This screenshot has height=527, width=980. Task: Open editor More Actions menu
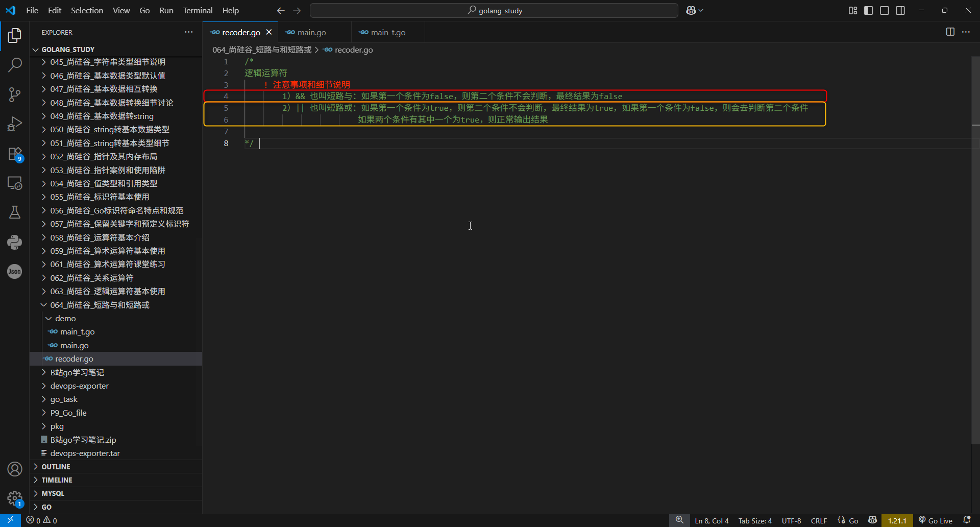click(966, 32)
